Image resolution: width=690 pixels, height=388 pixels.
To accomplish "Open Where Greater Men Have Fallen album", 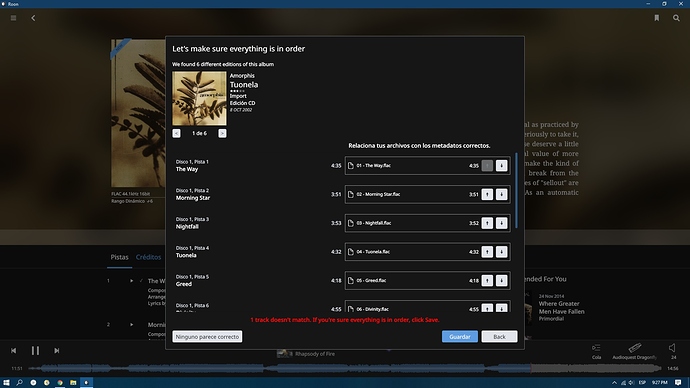I will (562, 307).
